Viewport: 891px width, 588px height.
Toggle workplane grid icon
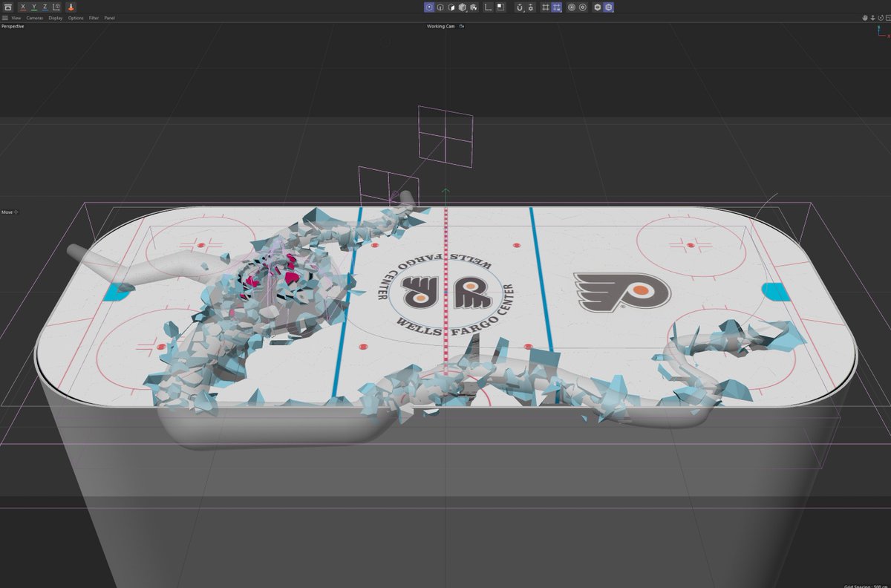(x=546, y=7)
